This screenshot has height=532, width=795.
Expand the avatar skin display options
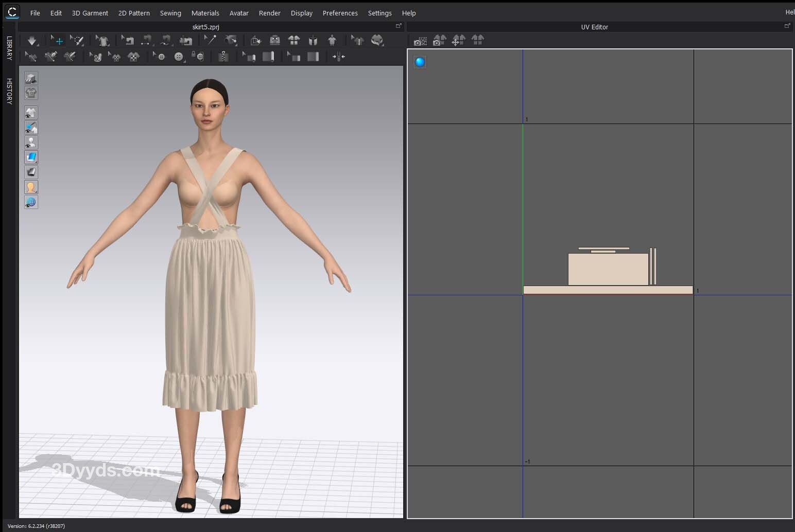(x=31, y=187)
